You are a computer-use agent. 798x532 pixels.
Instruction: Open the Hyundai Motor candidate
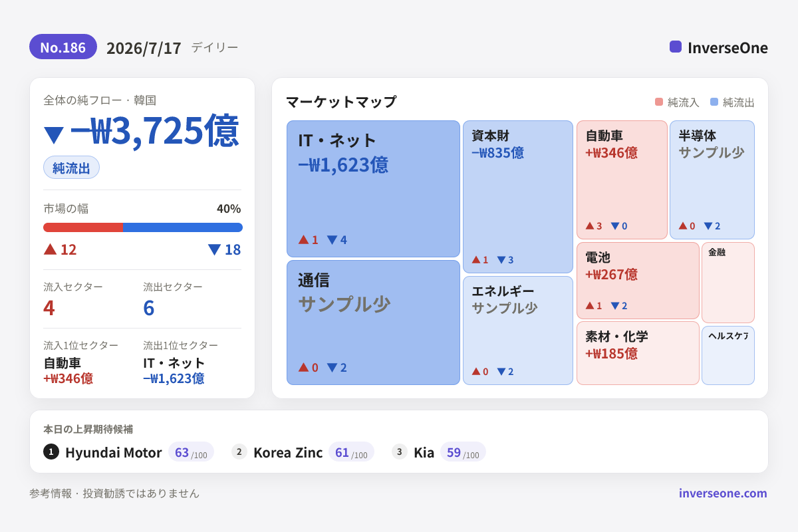coord(114,452)
